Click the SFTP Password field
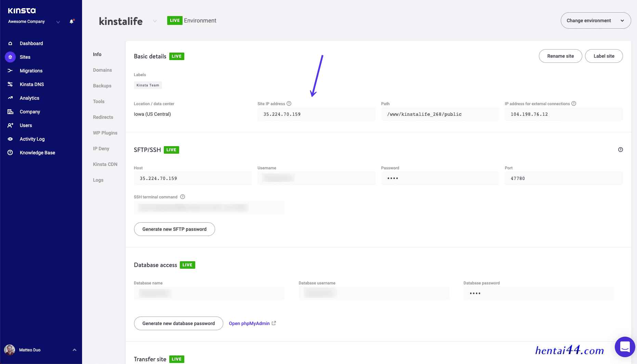This screenshot has width=637, height=364. click(440, 178)
